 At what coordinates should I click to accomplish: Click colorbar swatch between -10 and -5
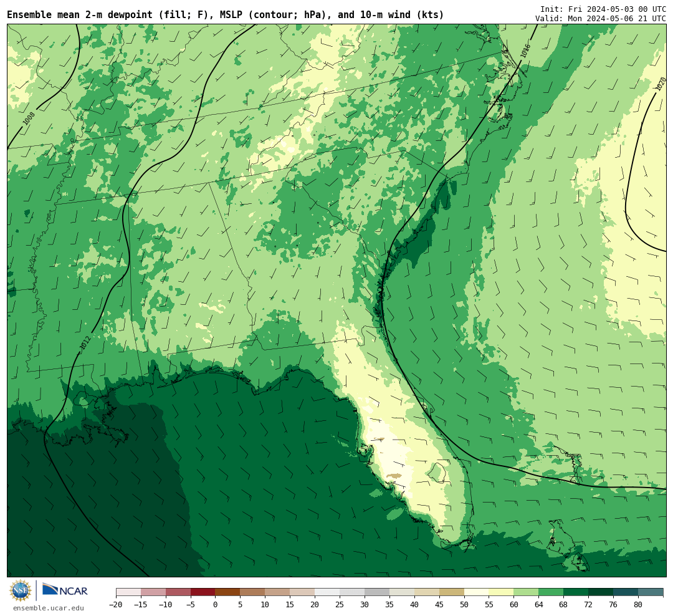point(178,592)
